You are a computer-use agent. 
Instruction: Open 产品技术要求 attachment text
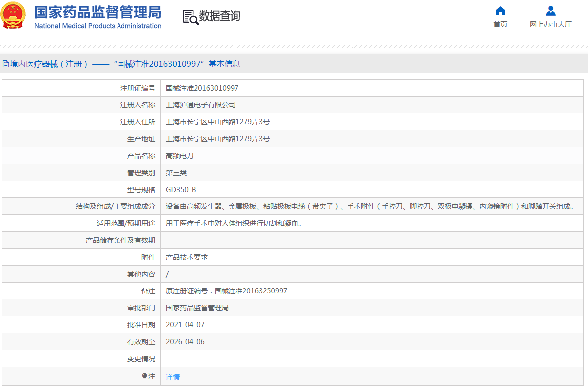click(187, 257)
